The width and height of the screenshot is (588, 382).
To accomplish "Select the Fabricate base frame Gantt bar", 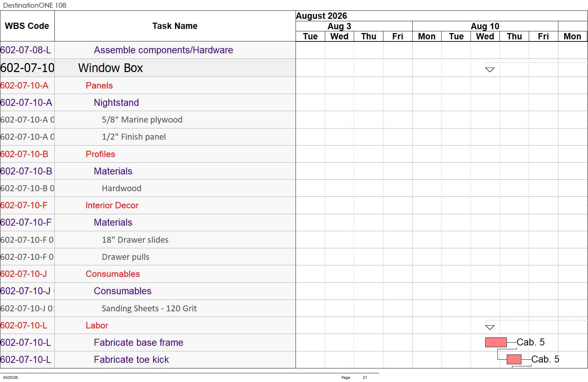I will point(496,342).
